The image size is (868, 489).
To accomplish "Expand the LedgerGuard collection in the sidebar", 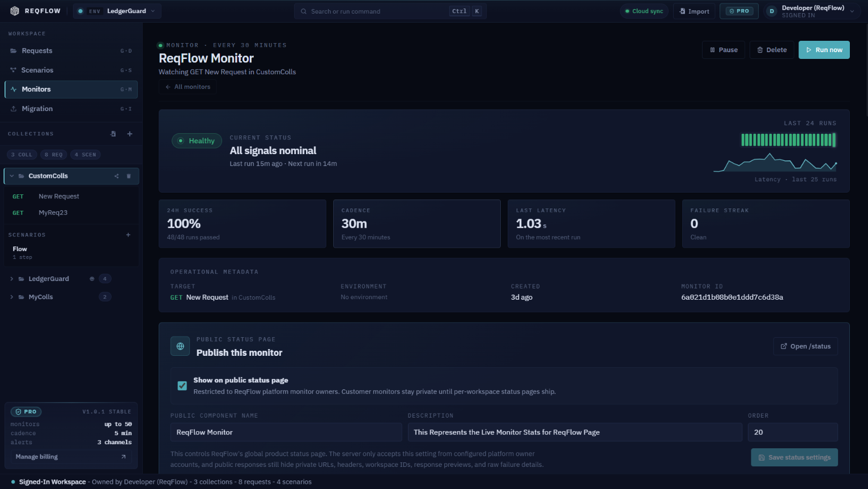I will coord(11,279).
